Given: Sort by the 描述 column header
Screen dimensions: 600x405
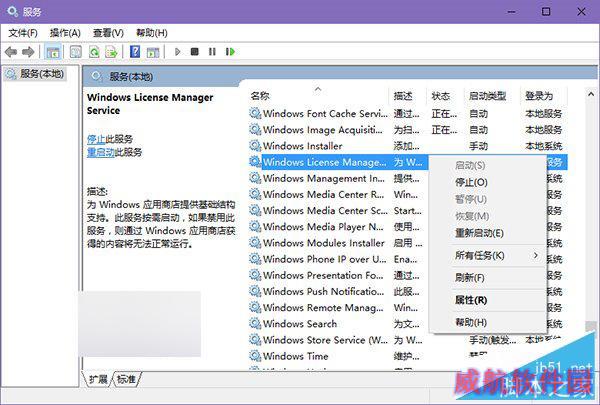Looking at the screenshot, I should pos(408,96).
